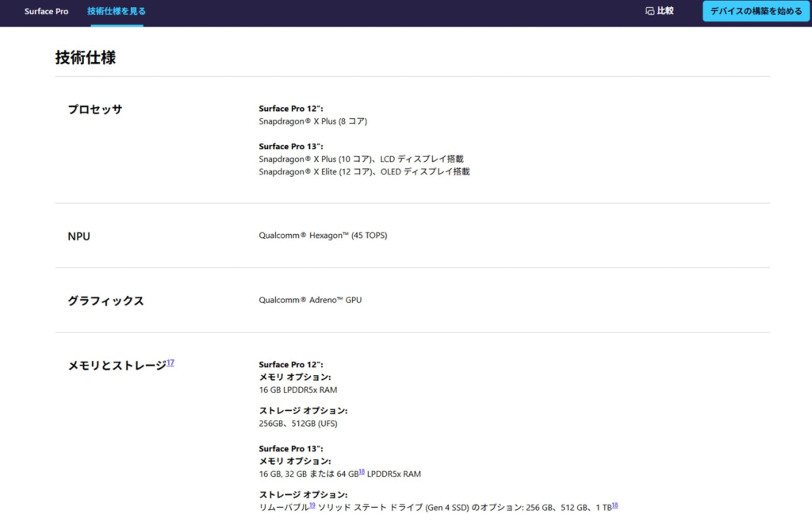The width and height of the screenshot is (812, 522).
Task: Click the 'Surface Pro 12":' heading under プロセッサ
Action: (291, 109)
